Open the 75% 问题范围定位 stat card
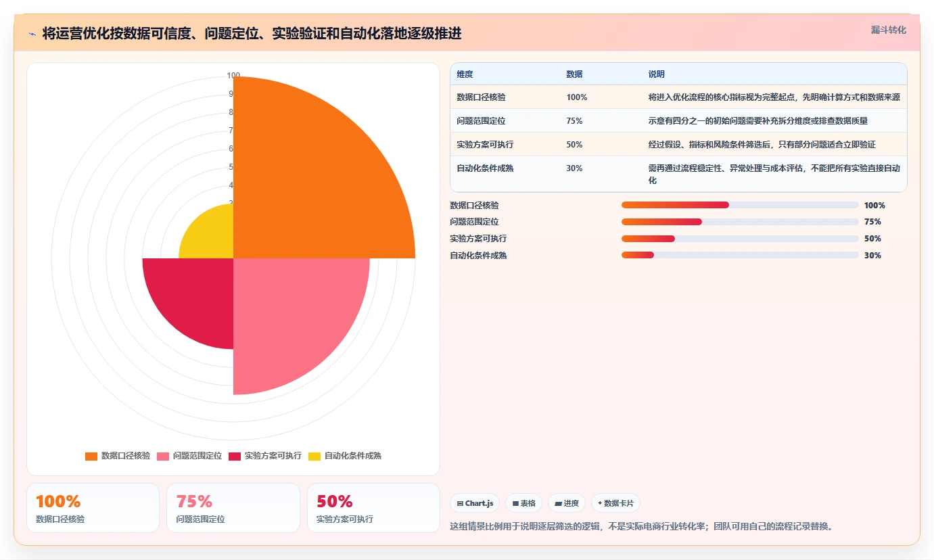The height and width of the screenshot is (560, 934). coord(233,508)
